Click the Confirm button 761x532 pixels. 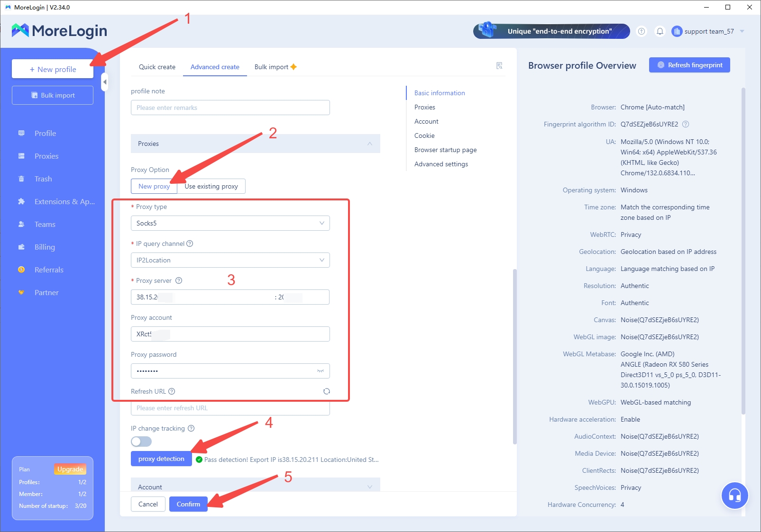(x=188, y=504)
